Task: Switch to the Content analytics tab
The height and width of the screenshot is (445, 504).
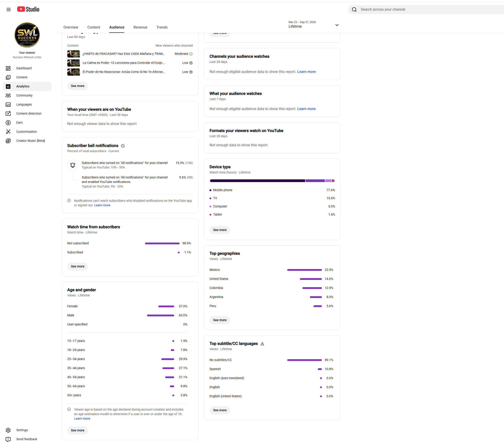Action: (x=94, y=27)
